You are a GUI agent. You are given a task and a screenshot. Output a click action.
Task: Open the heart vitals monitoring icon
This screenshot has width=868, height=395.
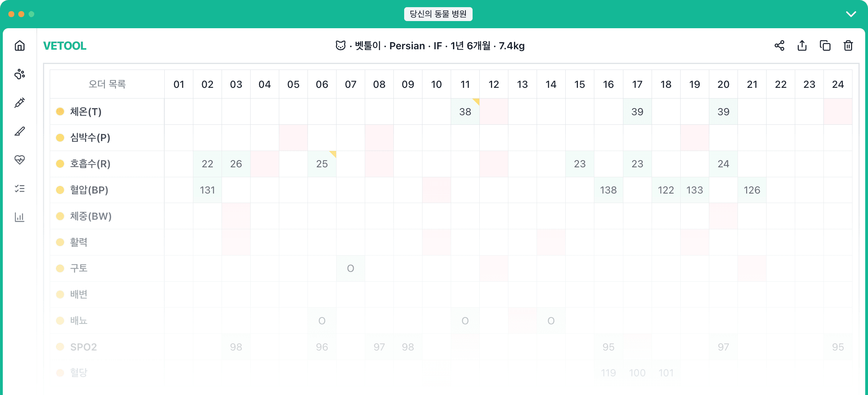pyautogui.click(x=19, y=160)
